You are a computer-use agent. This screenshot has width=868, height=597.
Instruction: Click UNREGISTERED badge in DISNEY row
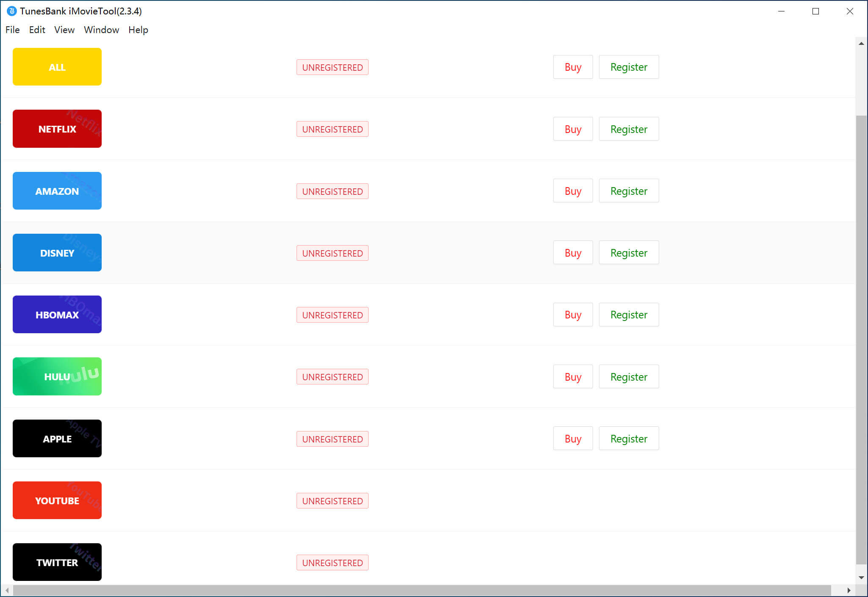tap(333, 253)
